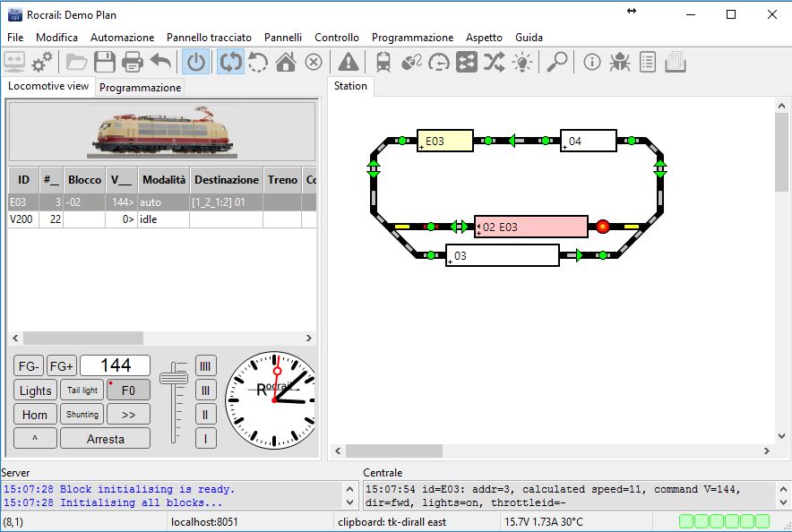This screenshot has height=532, width=792.
Task: Print the track plan
Action: [x=133, y=63]
